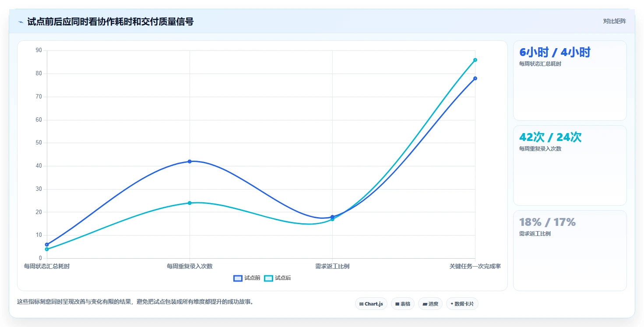The width and height of the screenshot is (644, 327).
Task: Click the 试点后 data point at 4
Action: 47,249
